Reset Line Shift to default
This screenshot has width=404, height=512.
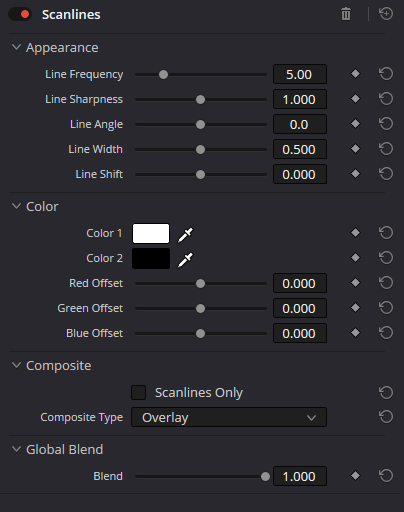click(x=386, y=174)
